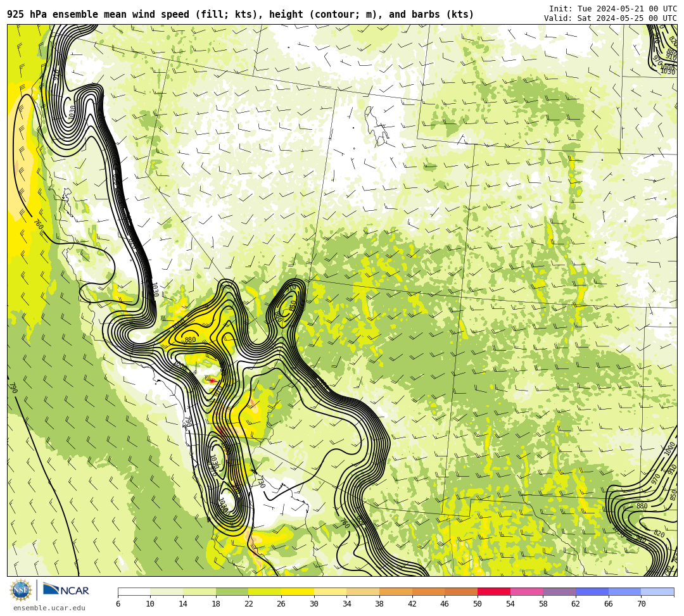684x616 pixels.
Task: Click the colorbar tick label '6'
Action: (118, 604)
